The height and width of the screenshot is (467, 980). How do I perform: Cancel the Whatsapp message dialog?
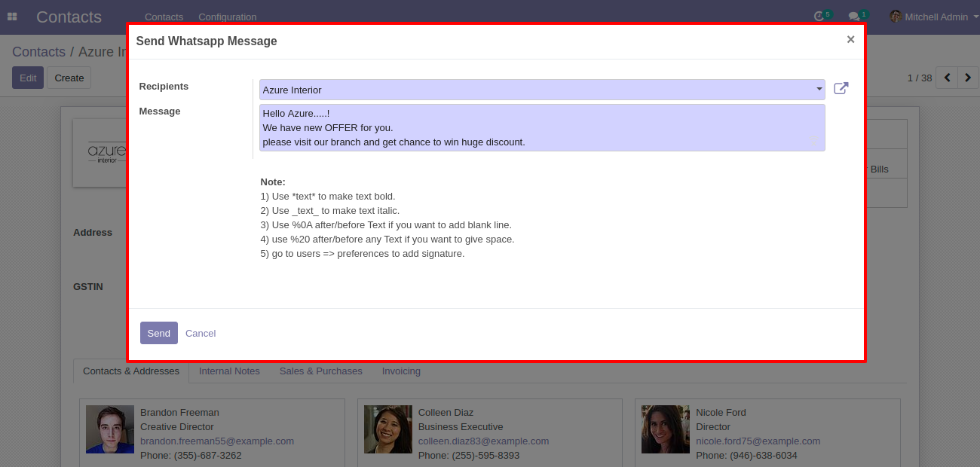[x=201, y=333]
